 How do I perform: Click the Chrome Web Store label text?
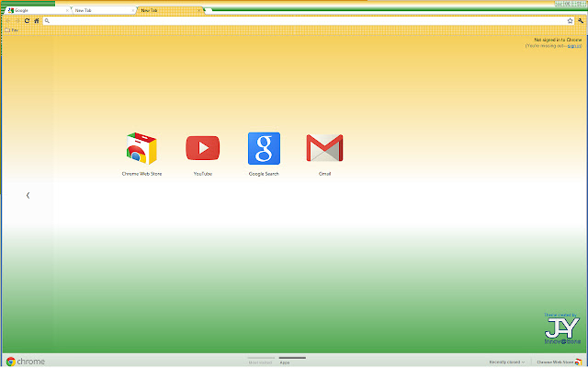pos(141,174)
